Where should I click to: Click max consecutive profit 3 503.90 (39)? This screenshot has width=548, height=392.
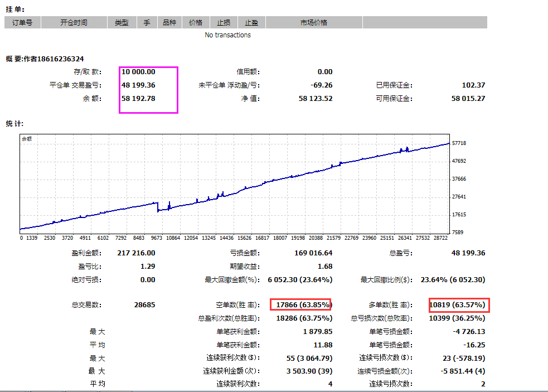309,371
